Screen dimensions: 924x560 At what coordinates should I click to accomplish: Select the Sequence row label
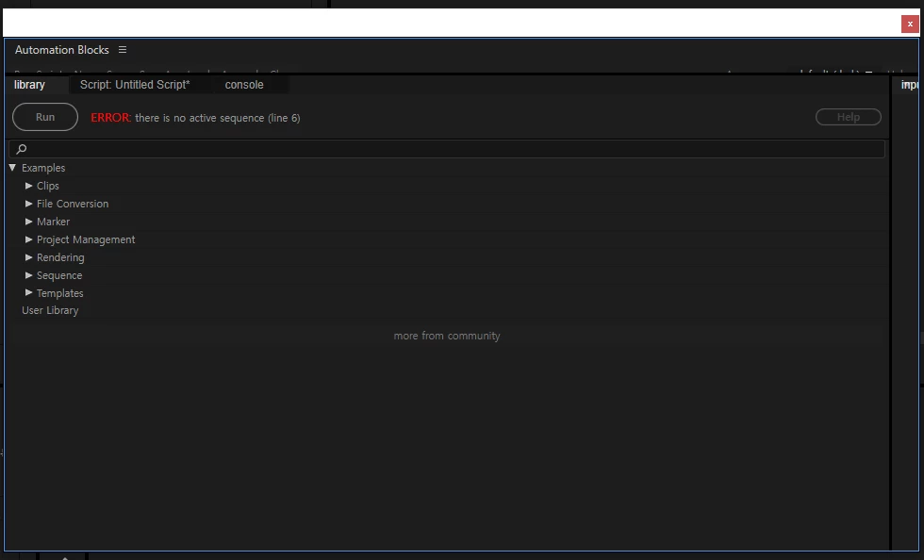pos(59,276)
